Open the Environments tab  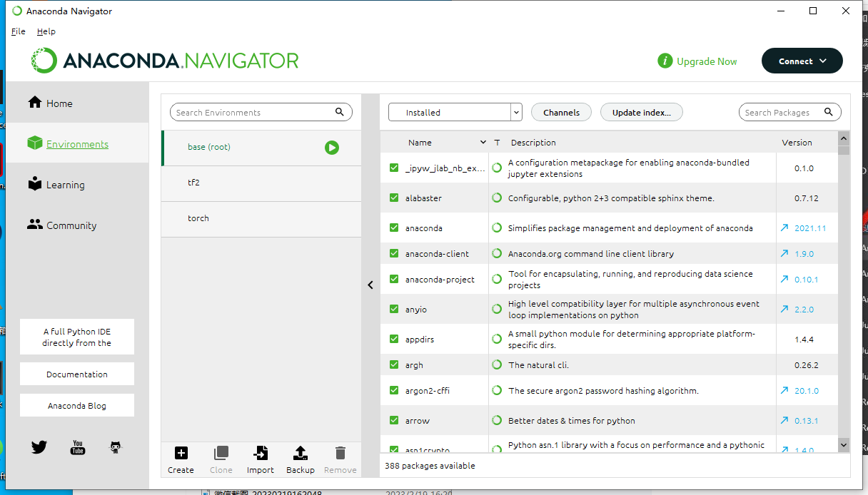[x=78, y=144]
